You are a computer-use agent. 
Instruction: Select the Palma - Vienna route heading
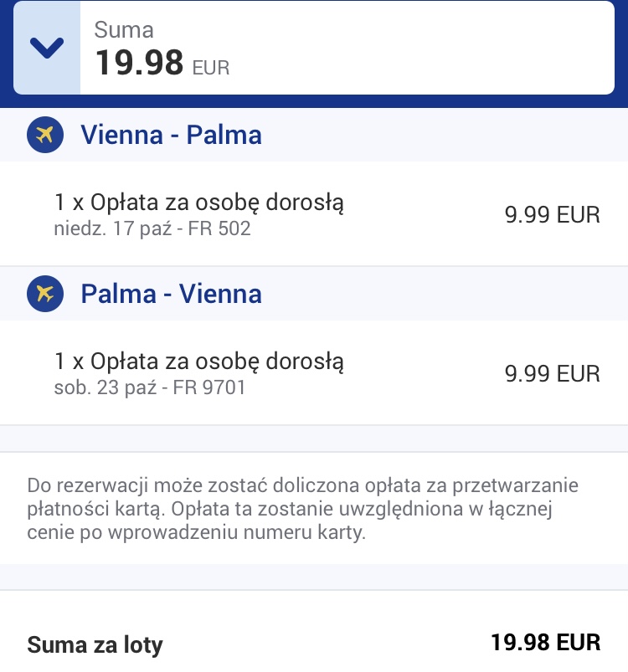coord(171,294)
